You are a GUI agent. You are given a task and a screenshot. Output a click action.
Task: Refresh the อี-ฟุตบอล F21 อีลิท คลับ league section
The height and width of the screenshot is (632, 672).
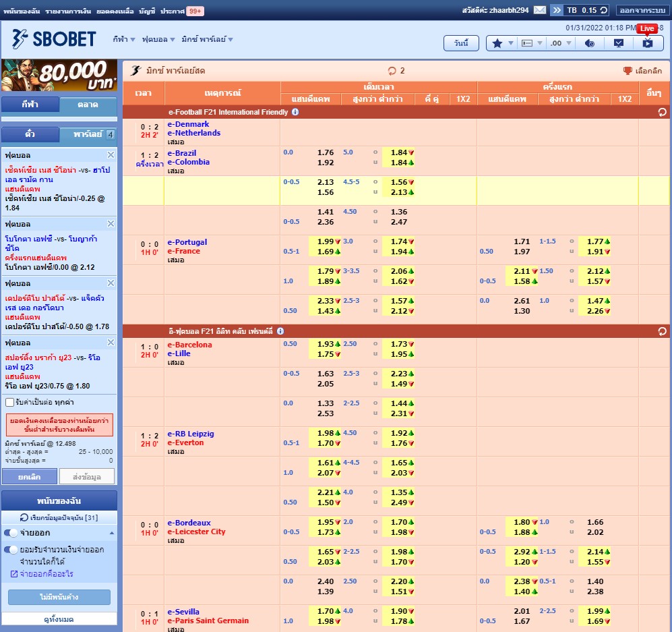[662, 331]
